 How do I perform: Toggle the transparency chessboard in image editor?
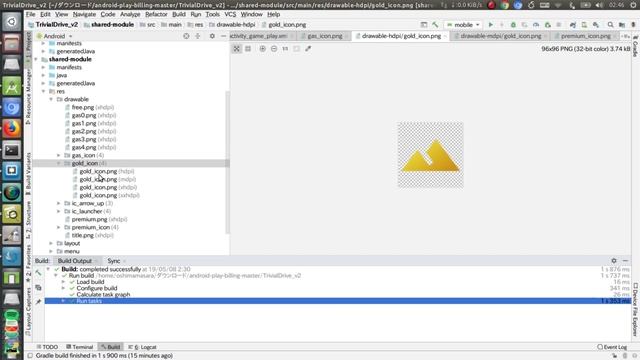click(x=236, y=49)
